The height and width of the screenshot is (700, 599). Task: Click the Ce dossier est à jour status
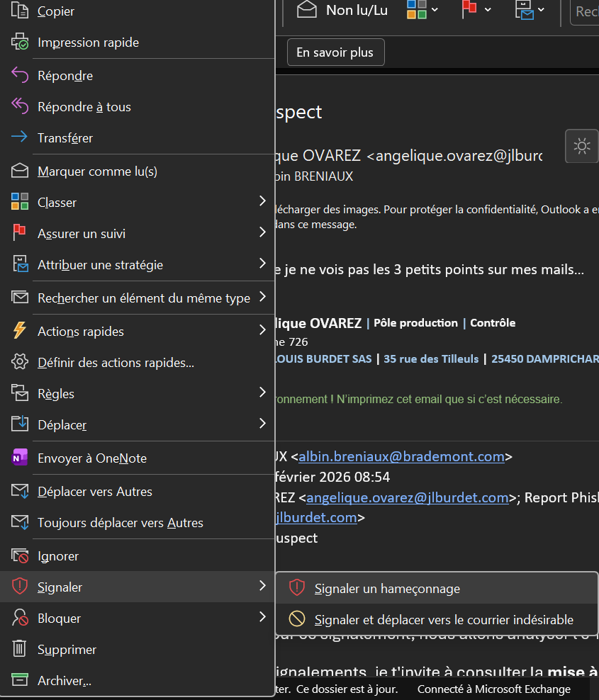tap(347, 689)
